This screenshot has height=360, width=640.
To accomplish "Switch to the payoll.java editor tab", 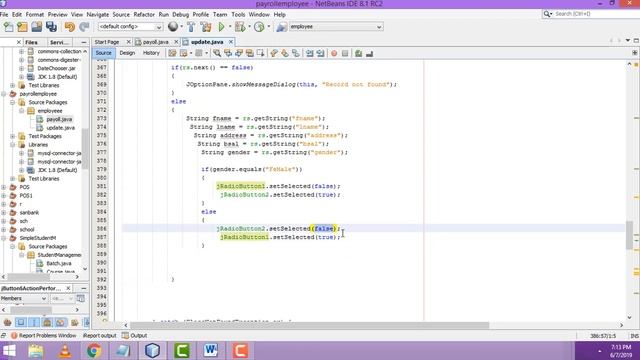I will (156, 42).
